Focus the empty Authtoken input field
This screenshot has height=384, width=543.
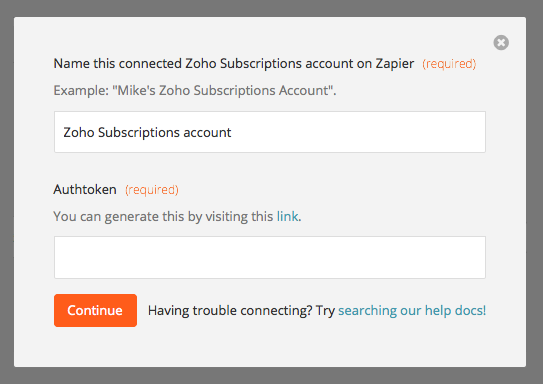click(x=270, y=257)
